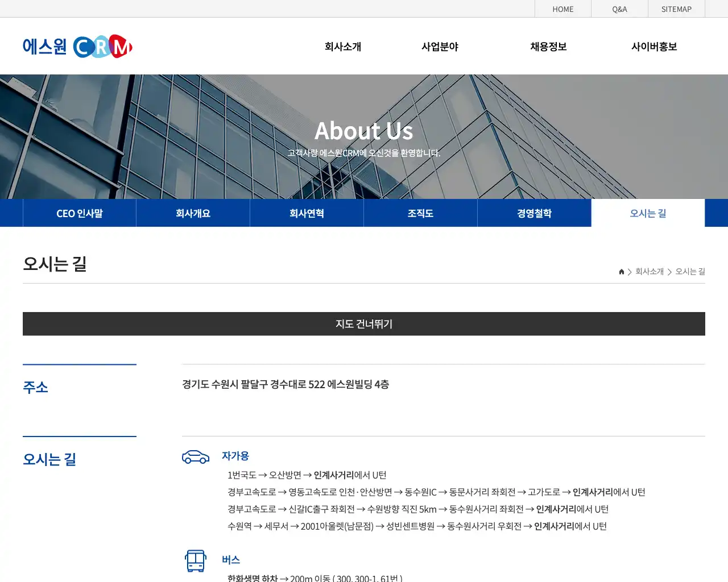Click the 오시는 길 breadcrumb link

[x=689, y=272]
